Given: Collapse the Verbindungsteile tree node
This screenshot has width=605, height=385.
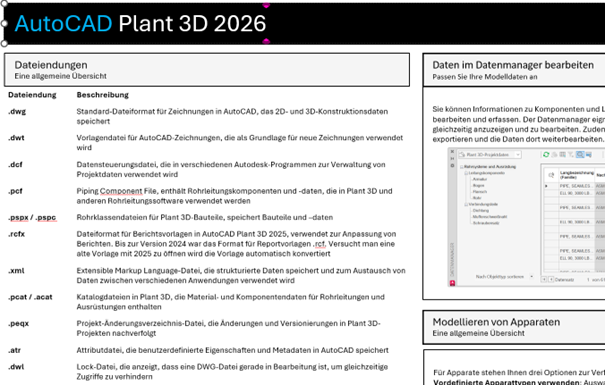Looking at the screenshot, I should tap(466, 204).
